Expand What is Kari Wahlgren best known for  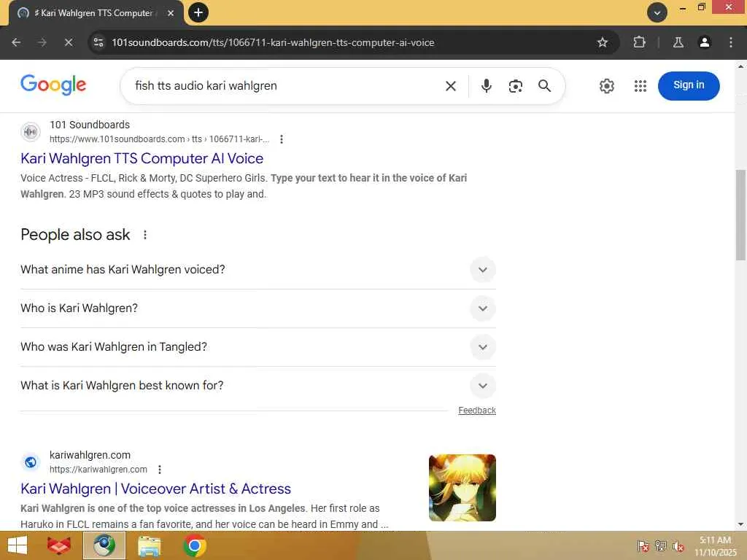(258, 385)
